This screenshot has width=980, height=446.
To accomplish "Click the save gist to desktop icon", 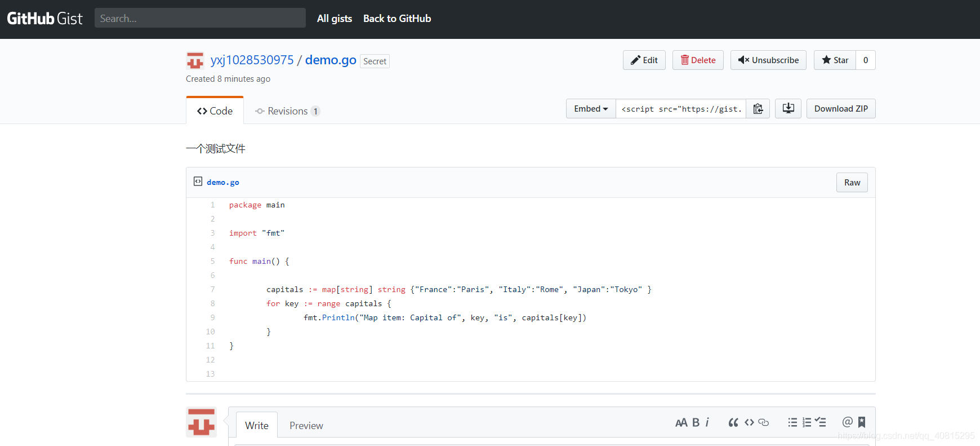I will tap(788, 109).
